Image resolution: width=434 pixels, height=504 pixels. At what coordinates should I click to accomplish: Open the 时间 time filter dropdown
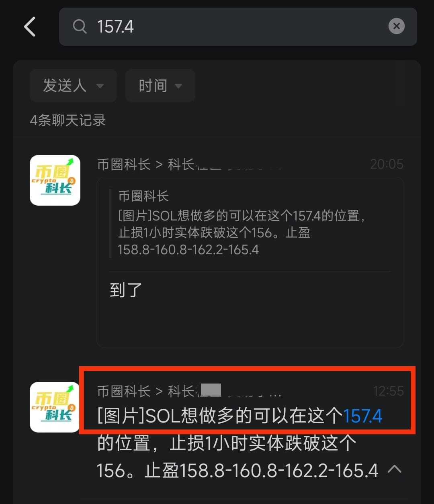[160, 86]
